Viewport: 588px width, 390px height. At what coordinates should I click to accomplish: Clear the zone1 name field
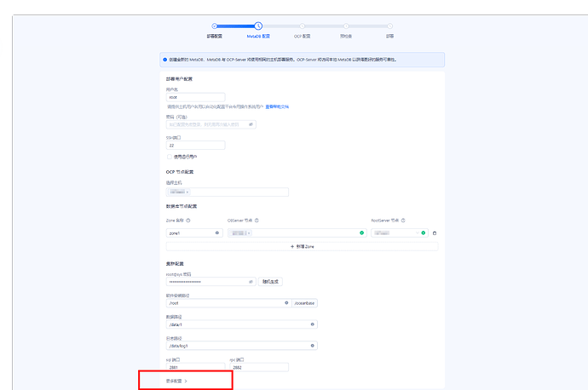click(x=216, y=233)
